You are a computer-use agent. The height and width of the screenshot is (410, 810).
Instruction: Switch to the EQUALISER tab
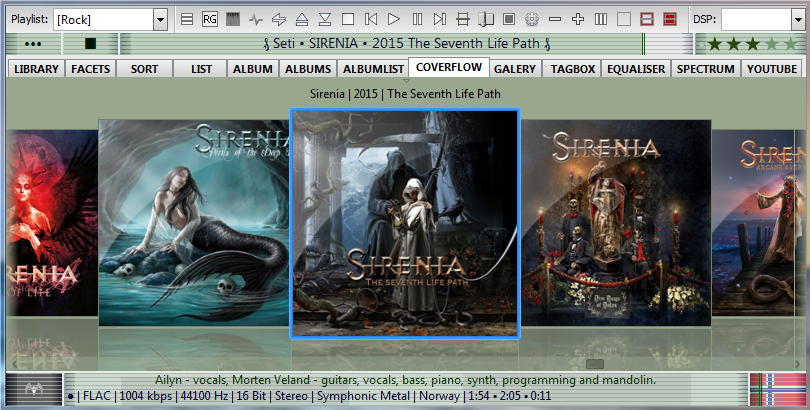[x=636, y=69]
